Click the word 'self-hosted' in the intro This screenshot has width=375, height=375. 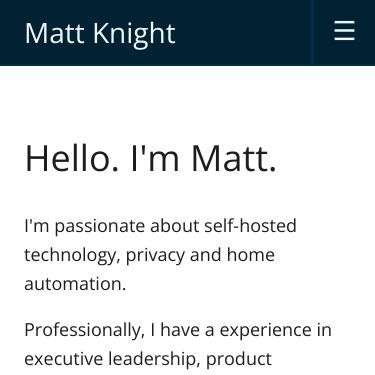point(250,225)
